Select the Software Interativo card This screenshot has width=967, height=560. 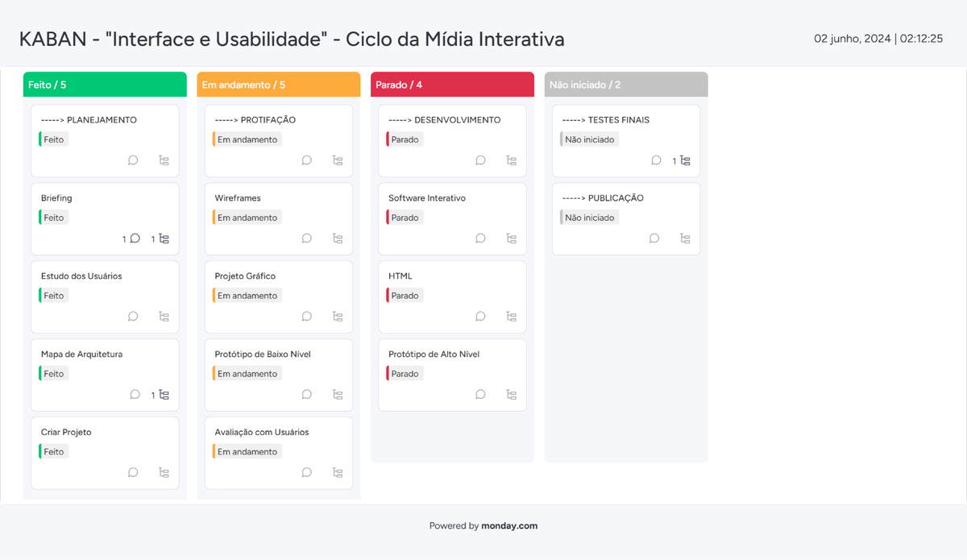point(452,197)
